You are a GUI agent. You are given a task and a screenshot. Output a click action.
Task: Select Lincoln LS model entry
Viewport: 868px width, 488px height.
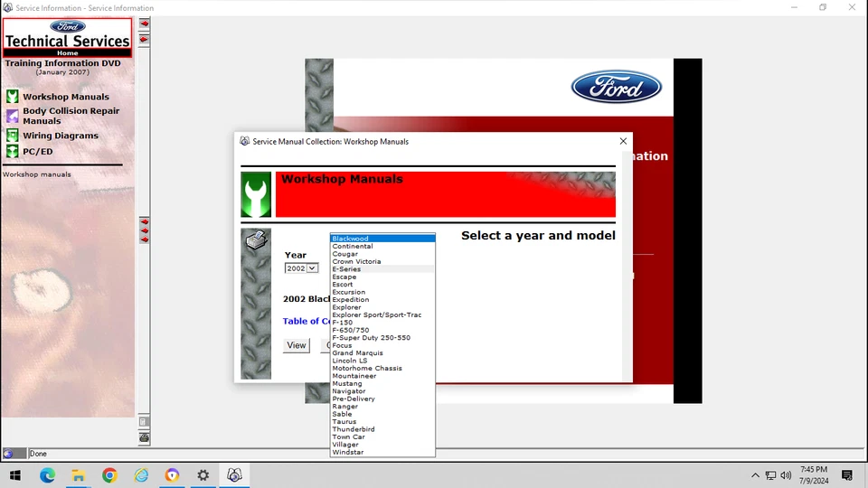click(x=382, y=361)
